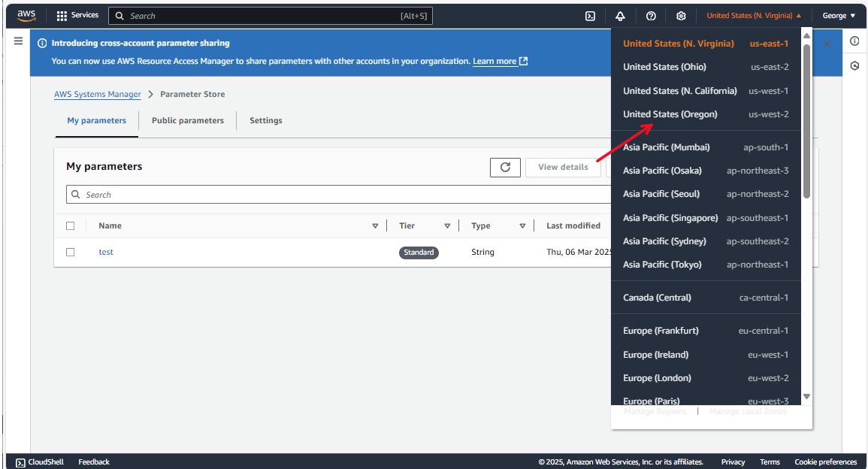Select Asia Pacific (Osaka) region
Viewport: 868px width, 469px height.
706,171
